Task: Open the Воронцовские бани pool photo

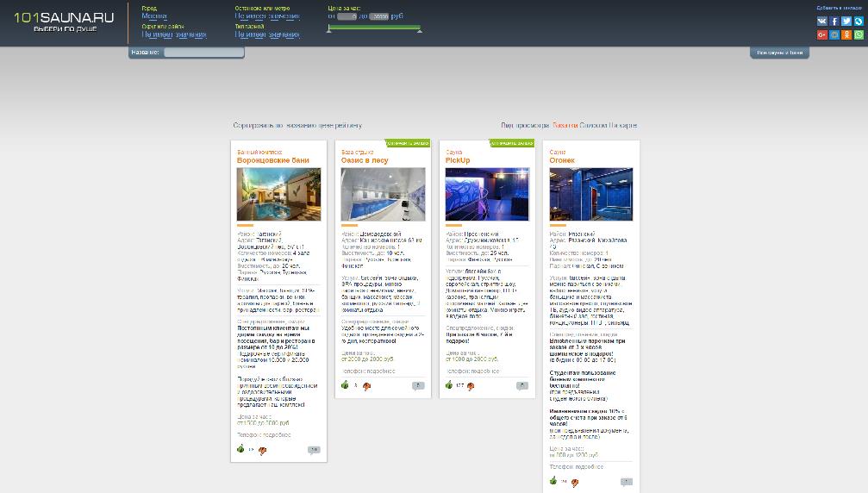Action: 279,194
